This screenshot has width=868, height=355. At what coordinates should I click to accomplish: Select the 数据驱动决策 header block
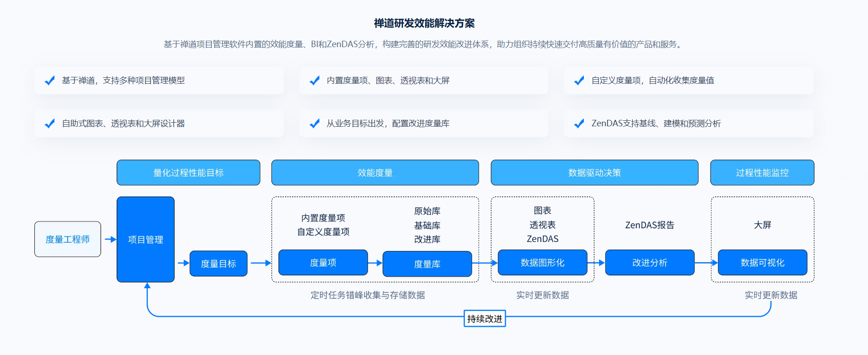(594, 172)
